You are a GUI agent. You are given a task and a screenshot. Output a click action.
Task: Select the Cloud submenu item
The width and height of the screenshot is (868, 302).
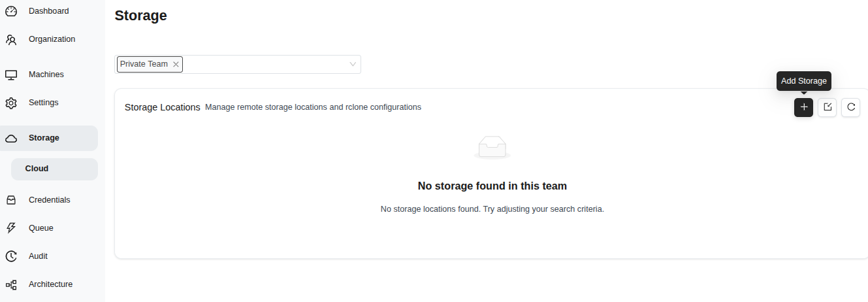(37, 169)
